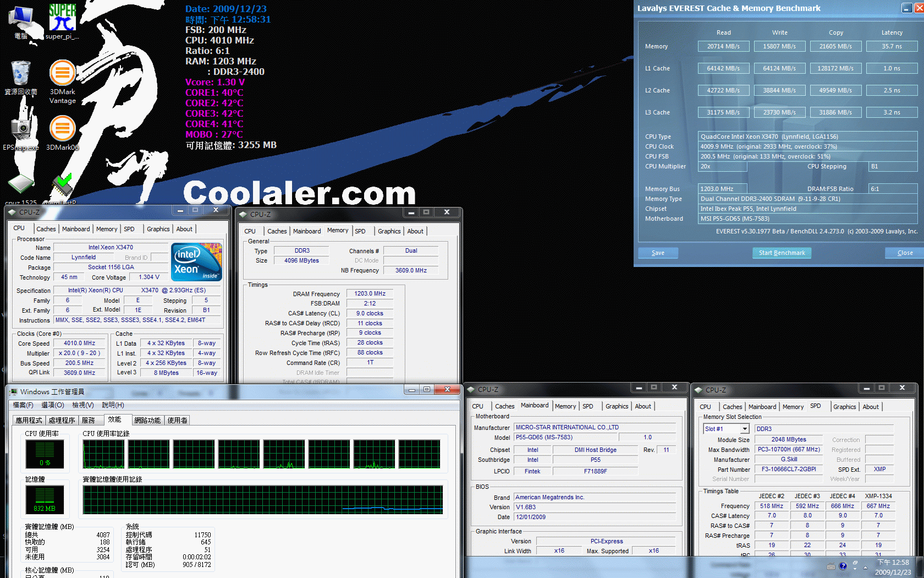The image size is (924, 578).
Task: Switch to the 處理程序 tab in Task Manager
Action: point(62,421)
